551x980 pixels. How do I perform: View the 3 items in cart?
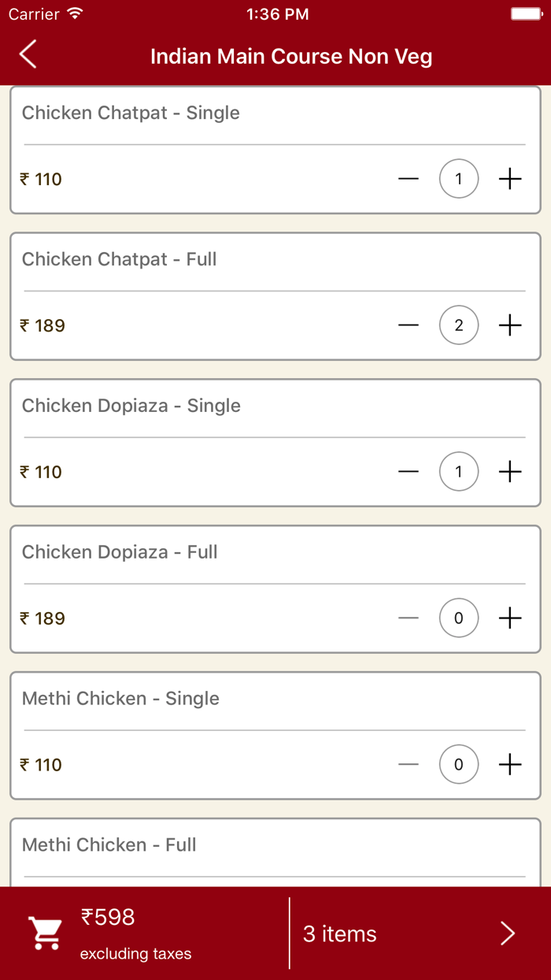point(340,934)
